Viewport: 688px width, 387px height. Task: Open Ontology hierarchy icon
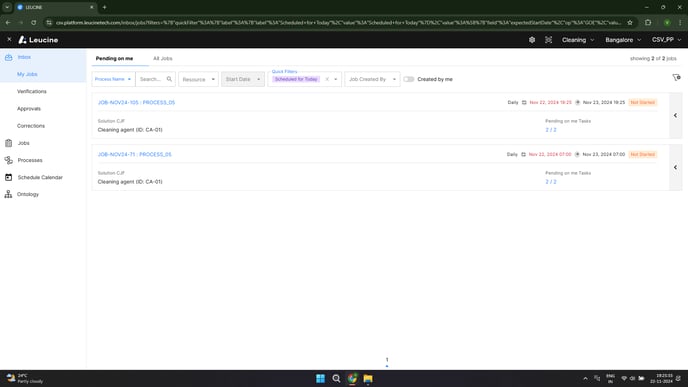pos(8,194)
